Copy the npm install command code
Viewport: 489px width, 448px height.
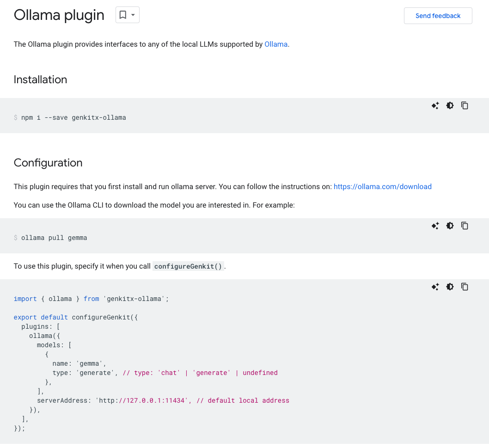click(465, 106)
